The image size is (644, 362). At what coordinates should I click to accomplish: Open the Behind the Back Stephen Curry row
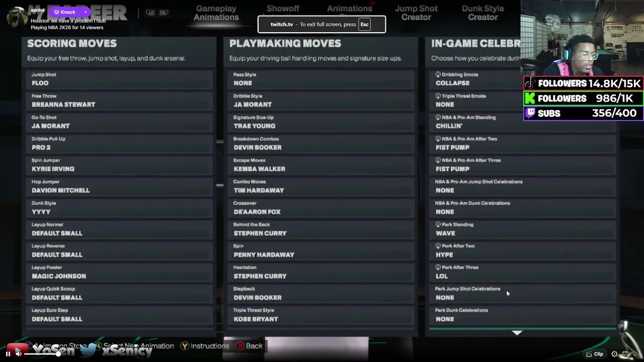(321, 229)
